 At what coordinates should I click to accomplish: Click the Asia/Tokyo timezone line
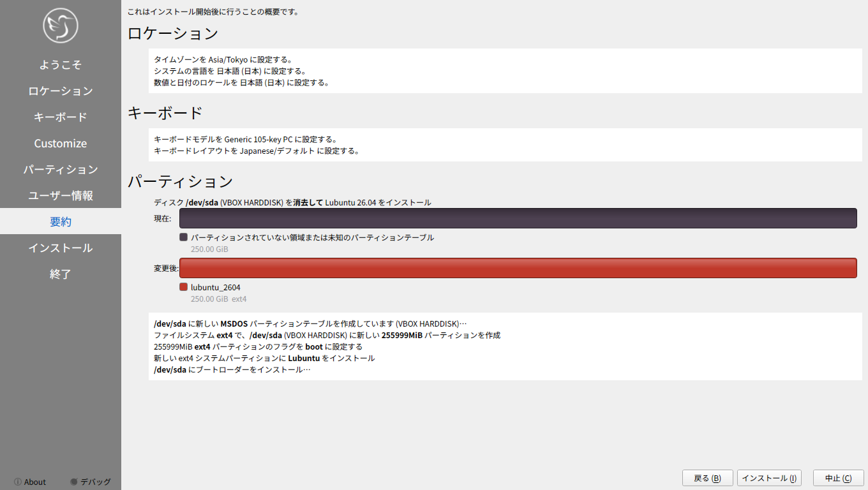pyautogui.click(x=223, y=59)
